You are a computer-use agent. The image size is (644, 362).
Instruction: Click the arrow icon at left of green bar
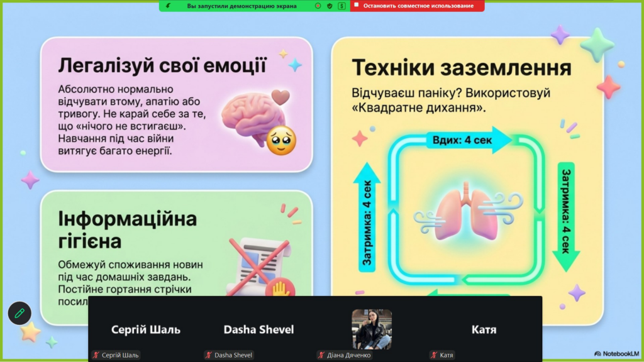coord(168,6)
